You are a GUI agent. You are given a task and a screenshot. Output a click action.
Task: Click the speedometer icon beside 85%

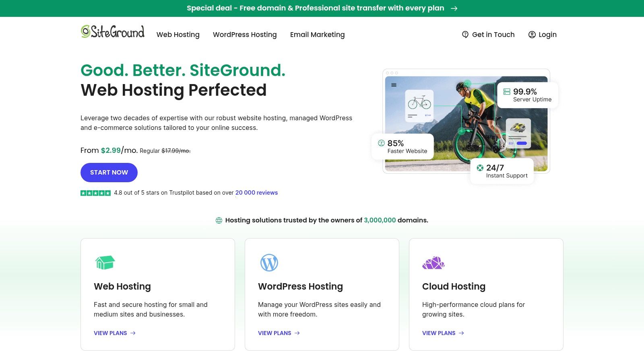click(x=381, y=143)
